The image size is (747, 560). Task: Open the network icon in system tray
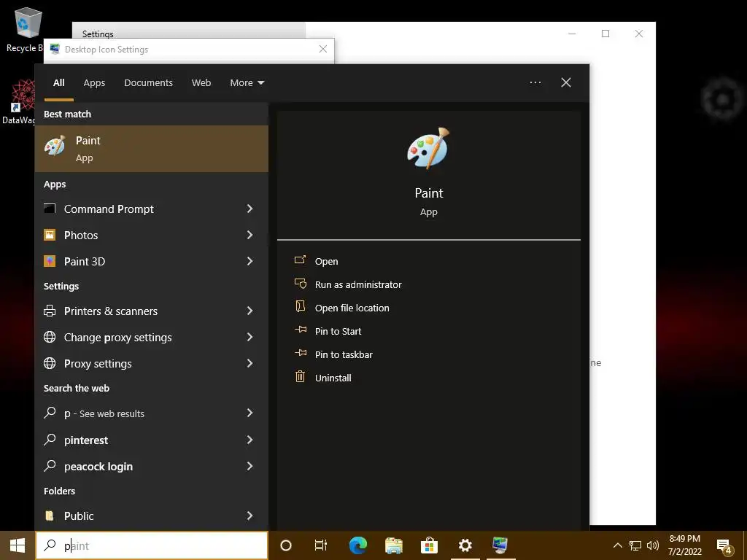coord(635,545)
